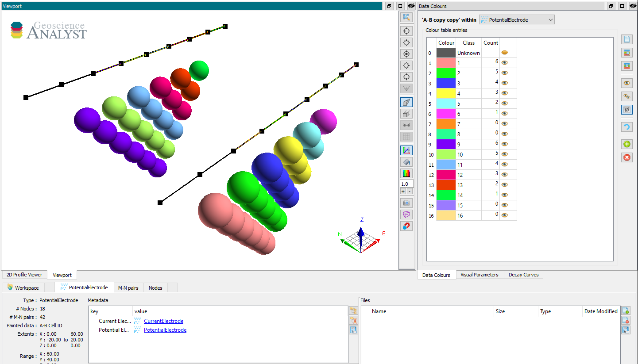Click the zoom-to-fit icon in viewport toolbar
Image resolution: width=638 pixels, height=364 pixels.
[406, 17]
